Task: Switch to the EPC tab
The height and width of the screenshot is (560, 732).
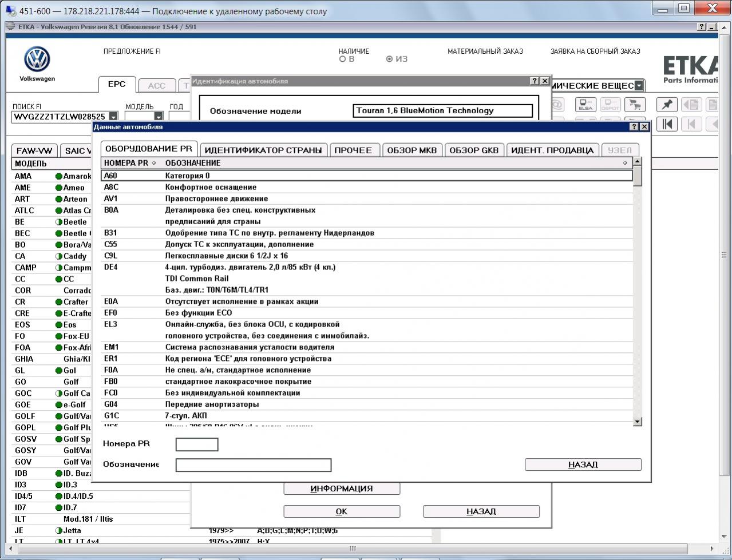Action: coord(117,85)
